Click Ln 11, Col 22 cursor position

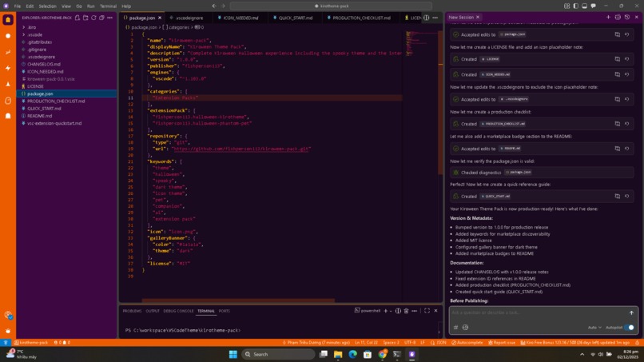coord(367,342)
